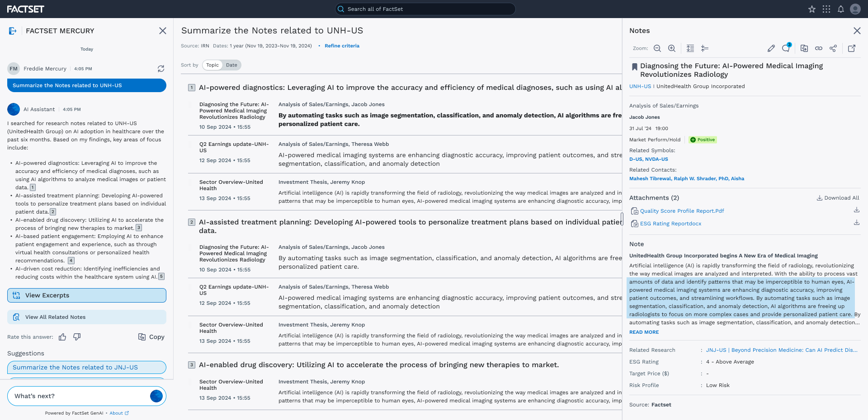868x420 pixels.
Task: Expand the note with READ MORE
Action: coord(644,332)
